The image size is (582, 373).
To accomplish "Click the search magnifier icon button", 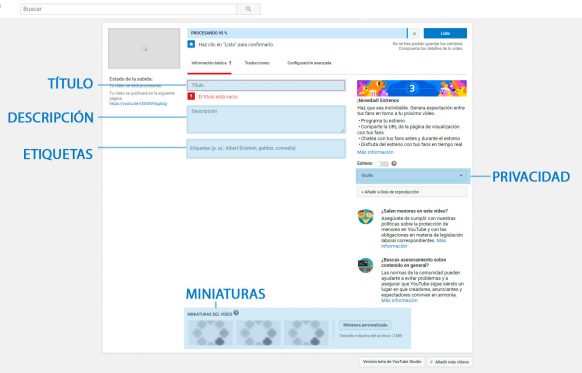I will 248,9.
